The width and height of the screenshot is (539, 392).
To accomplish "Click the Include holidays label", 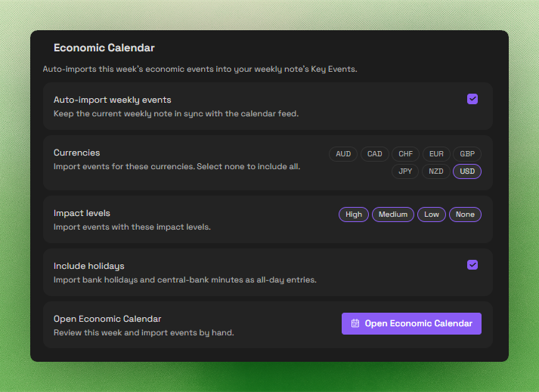I will click(x=89, y=267).
